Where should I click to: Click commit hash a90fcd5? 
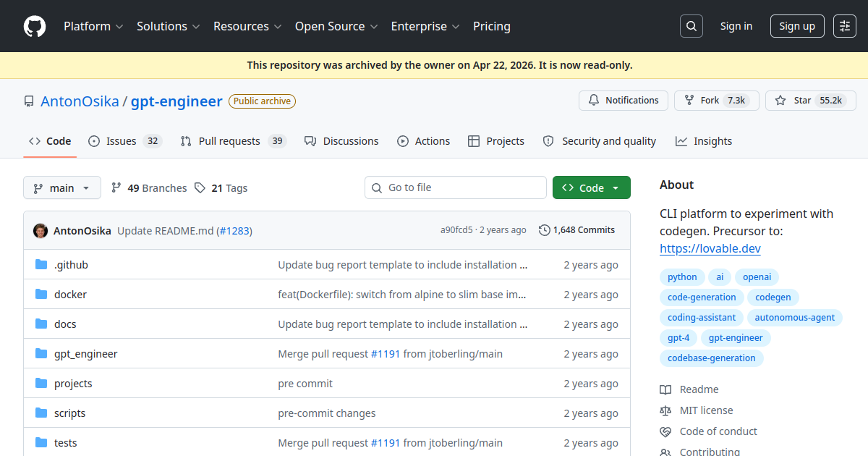[x=456, y=230]
